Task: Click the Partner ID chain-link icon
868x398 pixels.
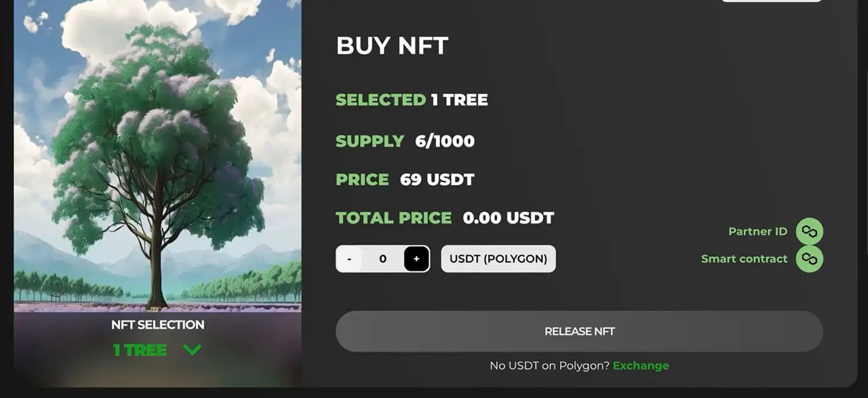Action: point(809,231)
